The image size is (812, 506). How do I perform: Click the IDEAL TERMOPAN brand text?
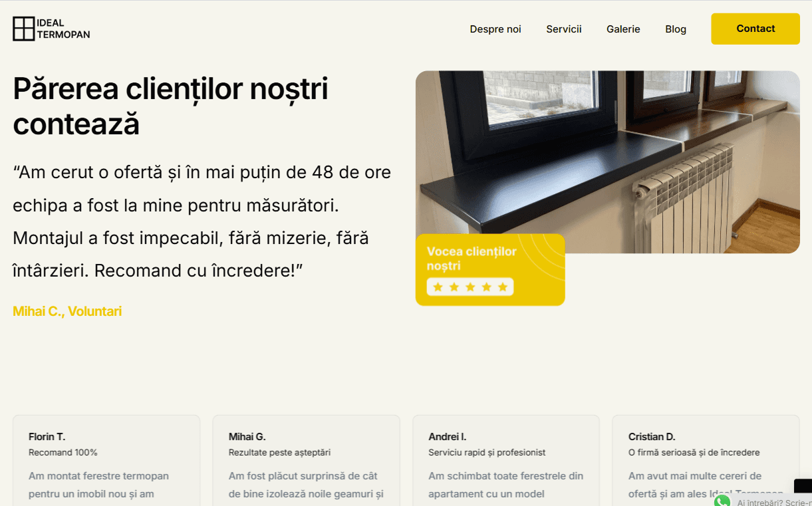pos(63,29)
